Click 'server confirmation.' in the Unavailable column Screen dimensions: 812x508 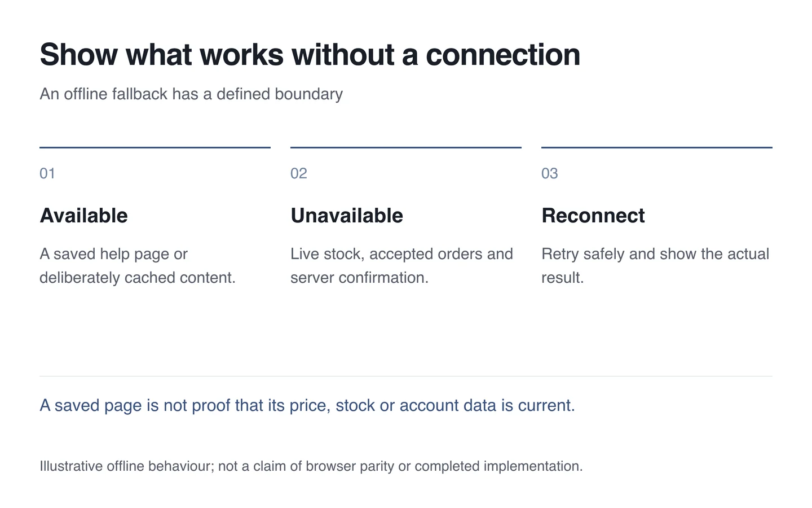(360, 278)
